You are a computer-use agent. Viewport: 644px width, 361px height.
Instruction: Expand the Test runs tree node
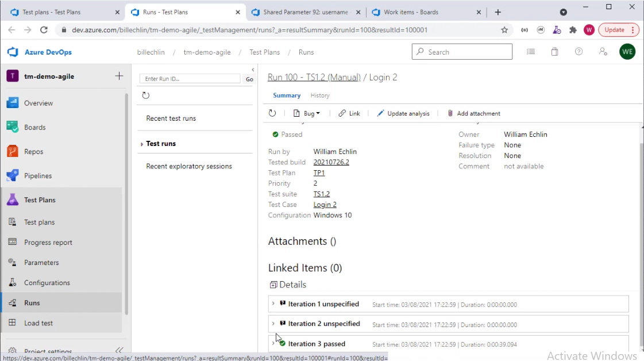(142, 144)
